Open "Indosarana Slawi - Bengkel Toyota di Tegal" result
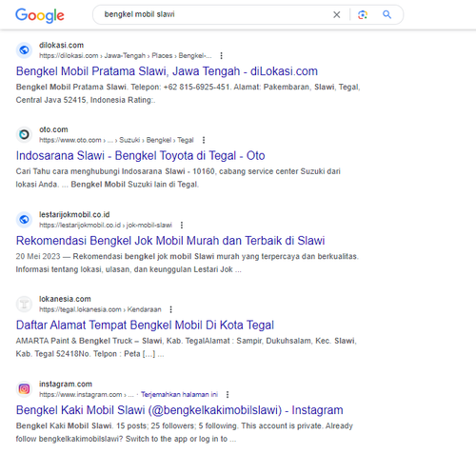 coord(141,156)
